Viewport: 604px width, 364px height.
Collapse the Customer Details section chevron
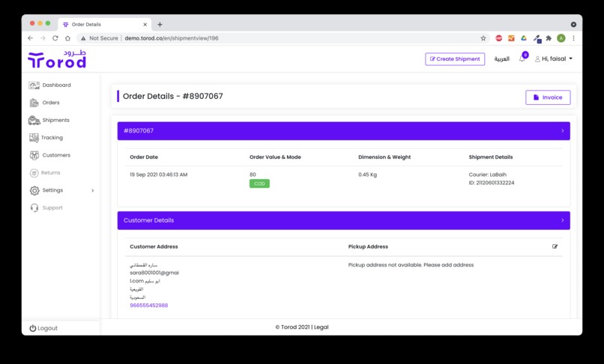tap(562, 220)
